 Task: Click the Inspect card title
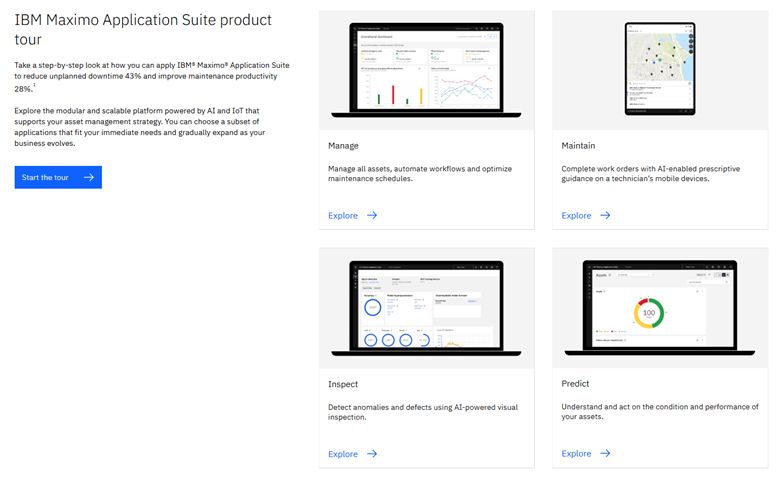pos(343,384)
